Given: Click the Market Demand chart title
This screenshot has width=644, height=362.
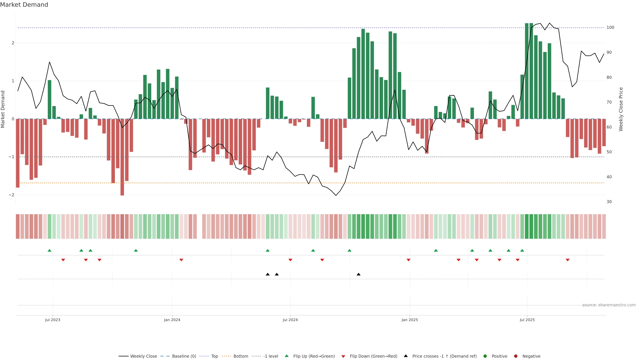Looking at the screenshot, I should 24,5.
